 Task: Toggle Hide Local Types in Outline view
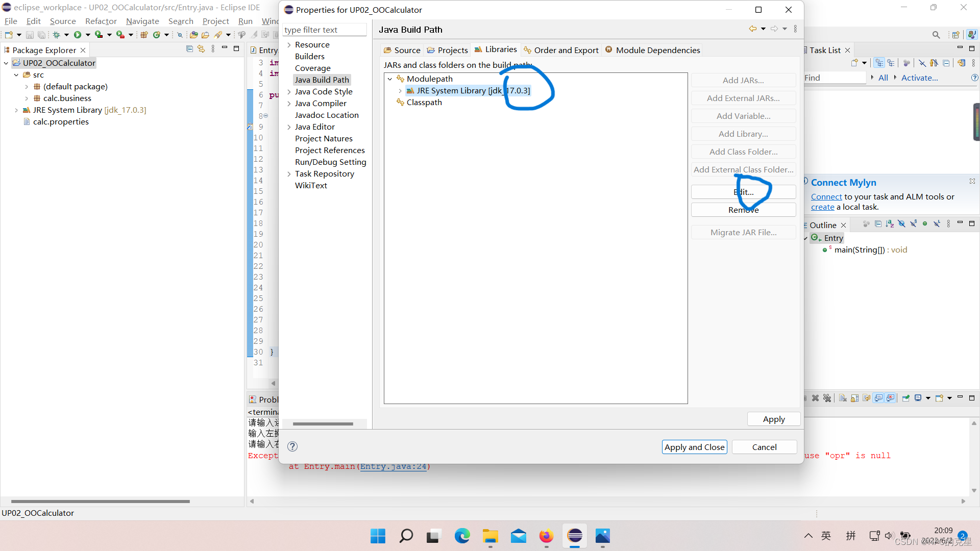(x=937, y=224)
